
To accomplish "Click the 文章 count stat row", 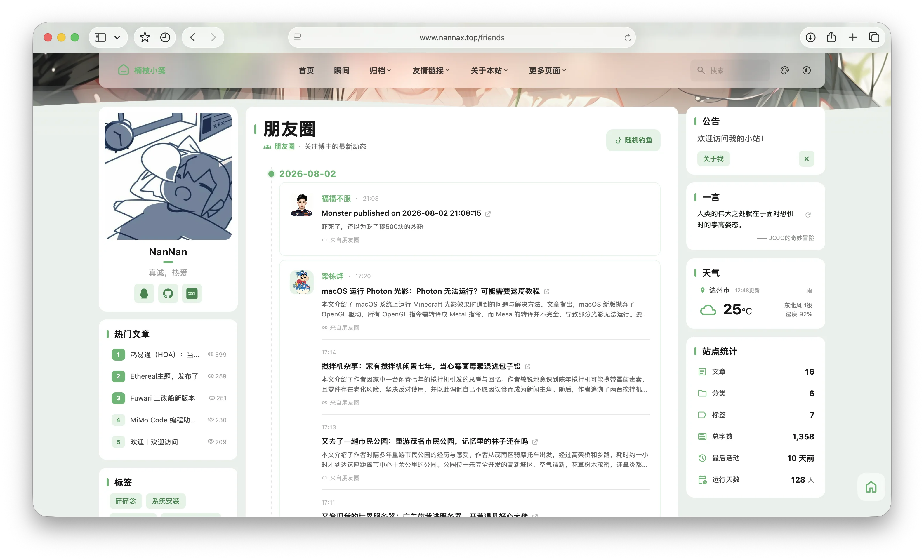I will coord(756,372).
